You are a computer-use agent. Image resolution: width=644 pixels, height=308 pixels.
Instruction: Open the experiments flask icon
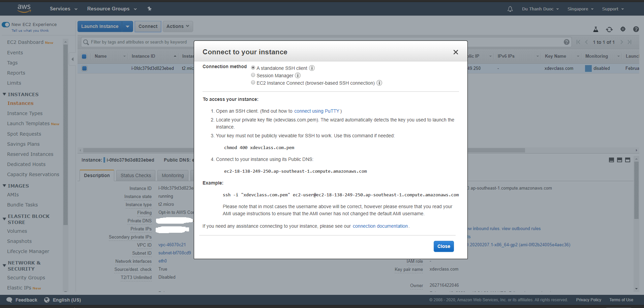tap(595, 29)
